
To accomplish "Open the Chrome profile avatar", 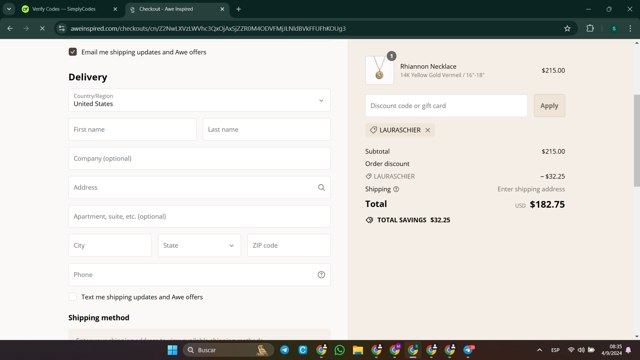I will point(613,29).
